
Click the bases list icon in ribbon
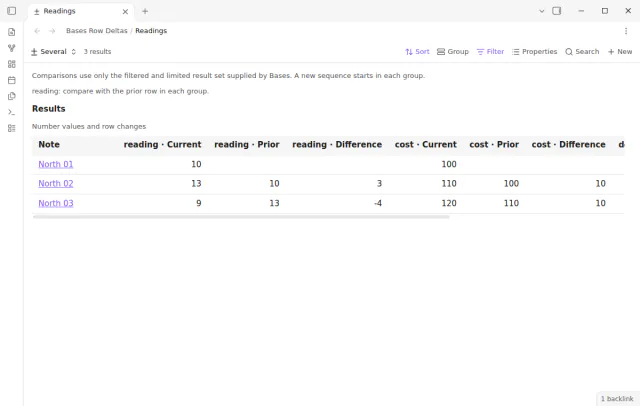pyautogui.click(x=11, y=128)
